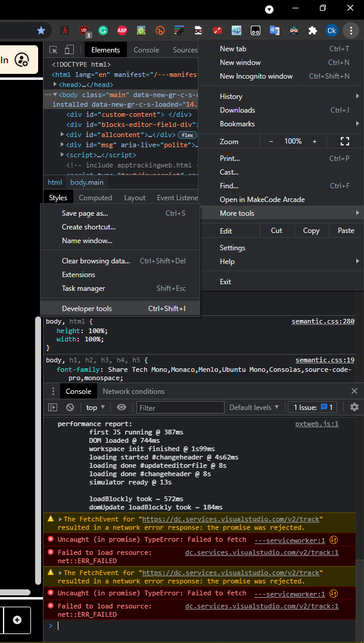Click Paste in the Edit row

pyautogui.click(x=346, y=231)
